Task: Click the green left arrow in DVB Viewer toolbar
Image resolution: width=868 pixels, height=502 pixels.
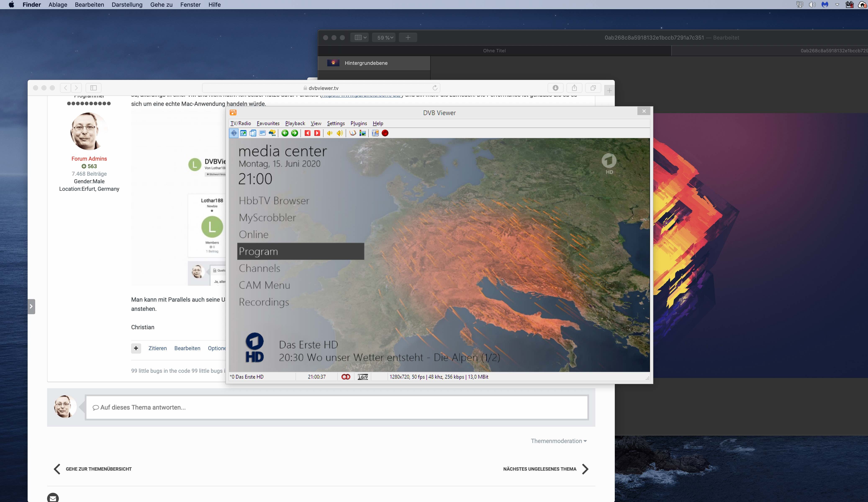Action: click(x=285, y=133)
